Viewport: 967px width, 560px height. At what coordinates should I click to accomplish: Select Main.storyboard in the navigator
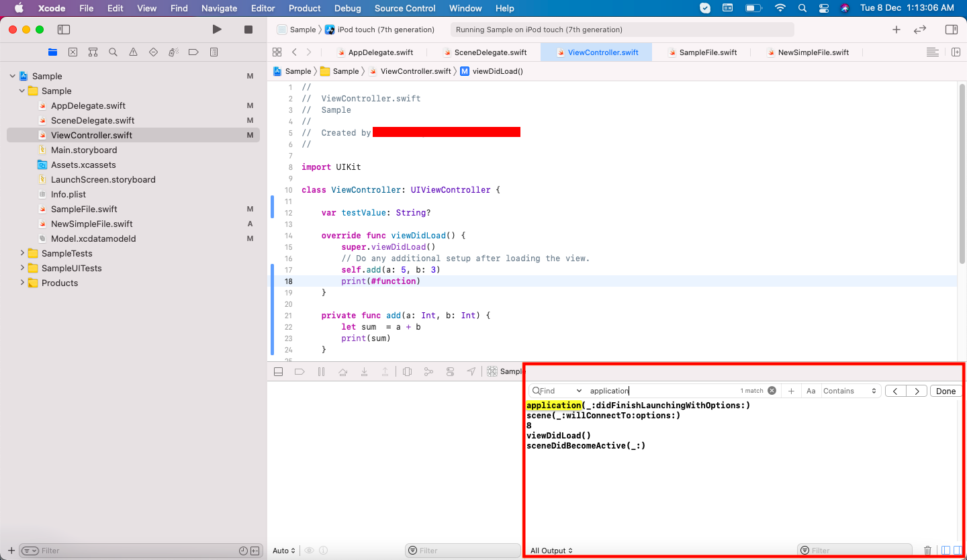click(x=84, y=150)
